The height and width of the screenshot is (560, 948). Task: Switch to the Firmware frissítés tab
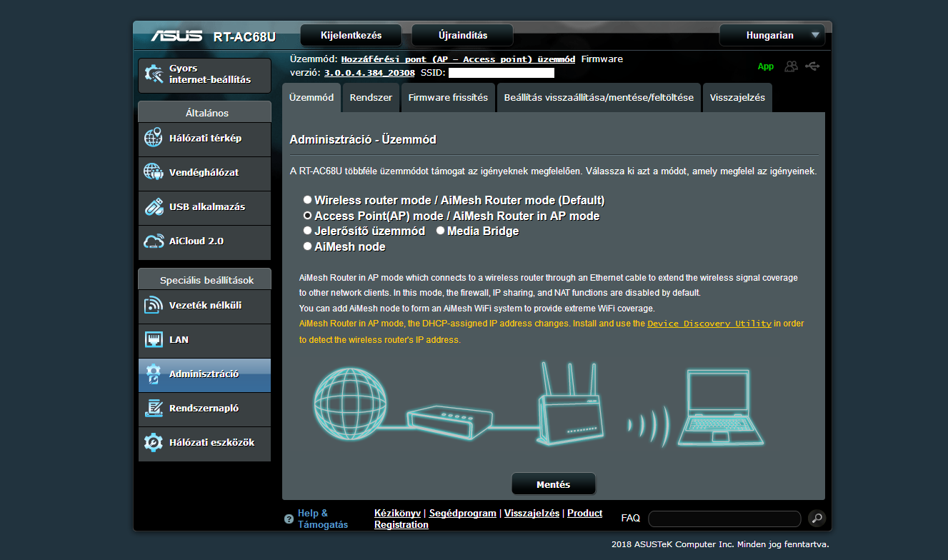tap(448, 98)
